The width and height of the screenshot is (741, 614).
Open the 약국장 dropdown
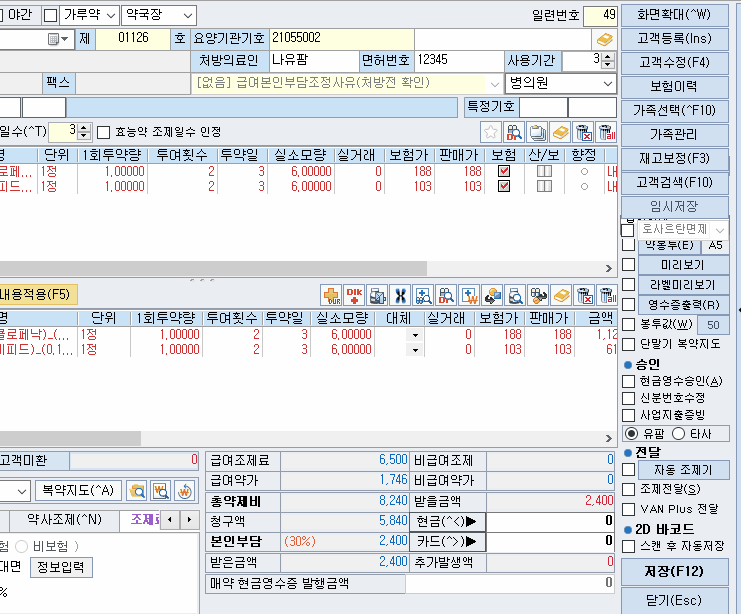188,16
